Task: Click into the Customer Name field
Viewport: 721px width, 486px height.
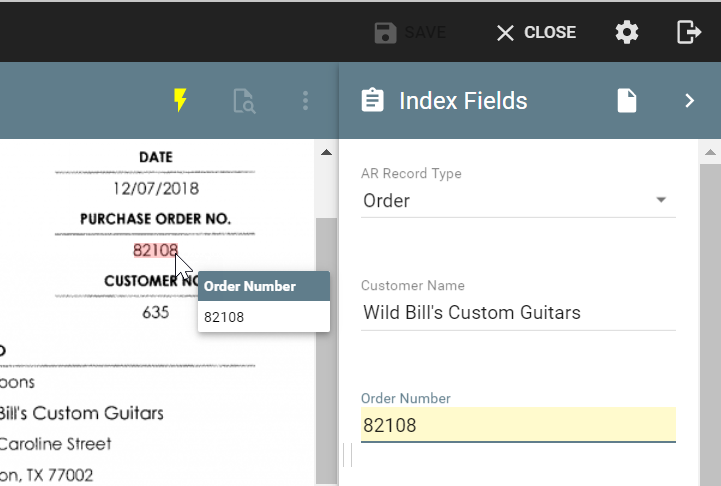Action: pyautogui.click(x=517, y=313)
